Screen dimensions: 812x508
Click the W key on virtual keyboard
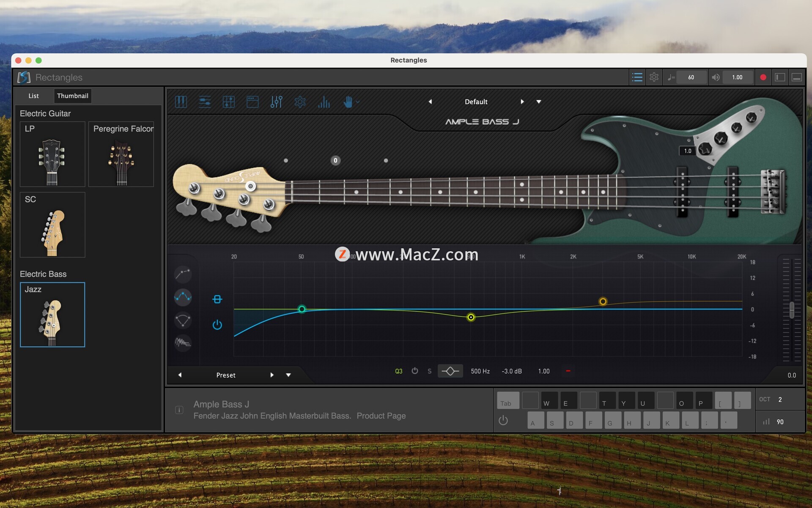click(x=549, y=400)
